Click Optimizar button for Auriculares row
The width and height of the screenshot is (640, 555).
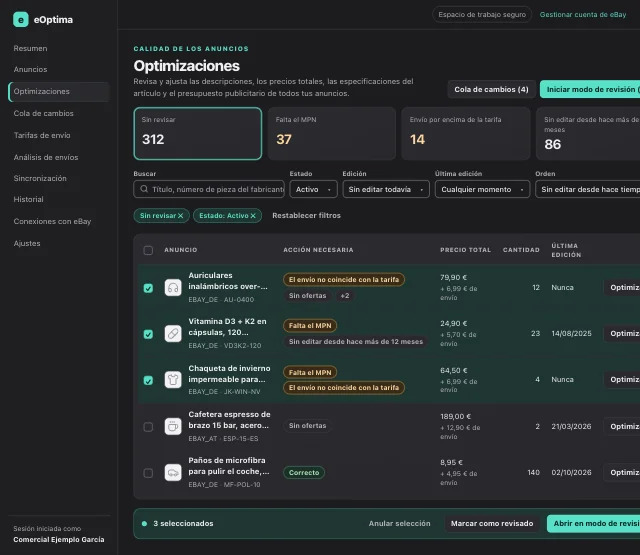coord(622,288)
